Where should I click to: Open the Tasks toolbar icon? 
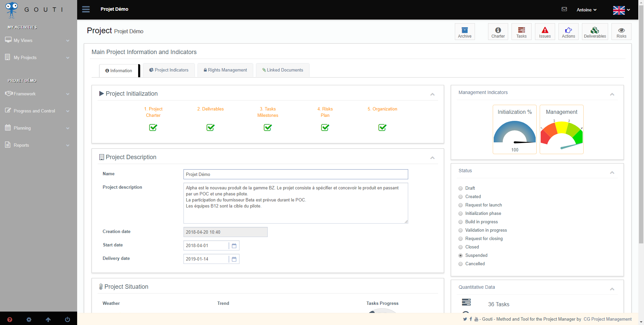click(x=521, y=32)
